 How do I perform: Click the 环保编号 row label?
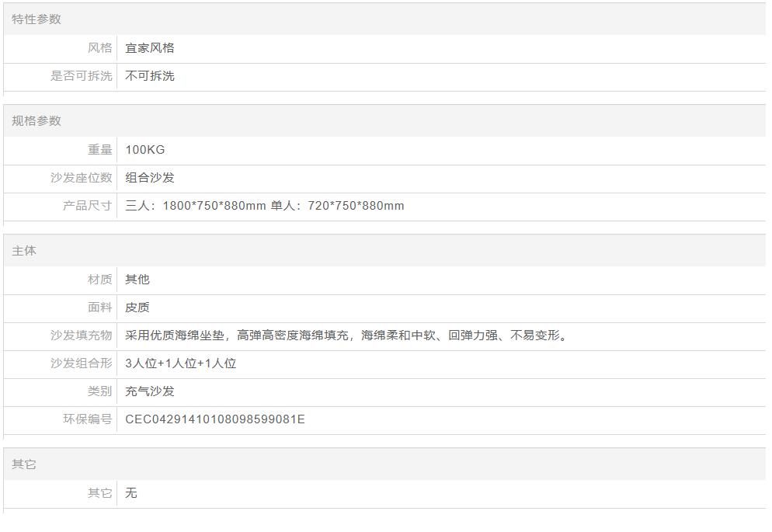coord(88,419)
